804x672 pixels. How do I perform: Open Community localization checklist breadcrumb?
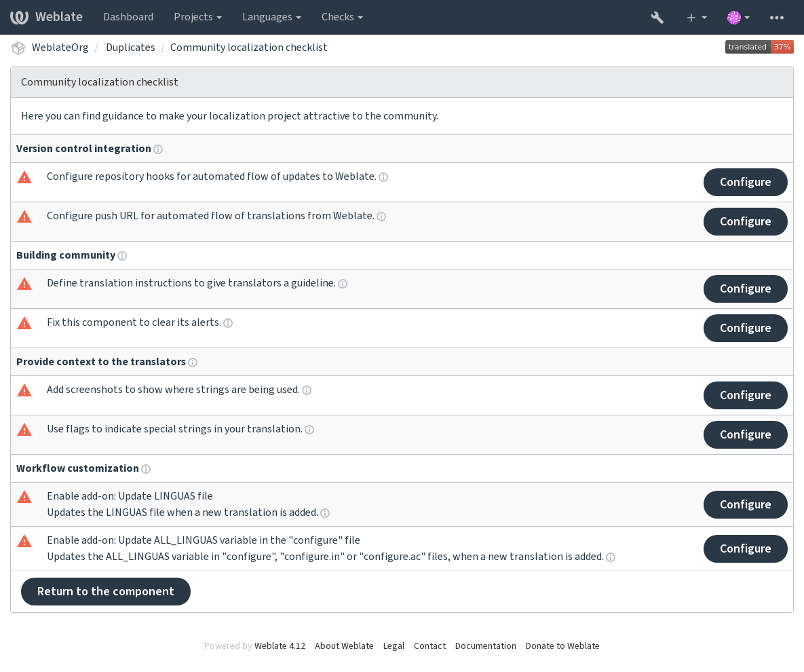[249, 48]
